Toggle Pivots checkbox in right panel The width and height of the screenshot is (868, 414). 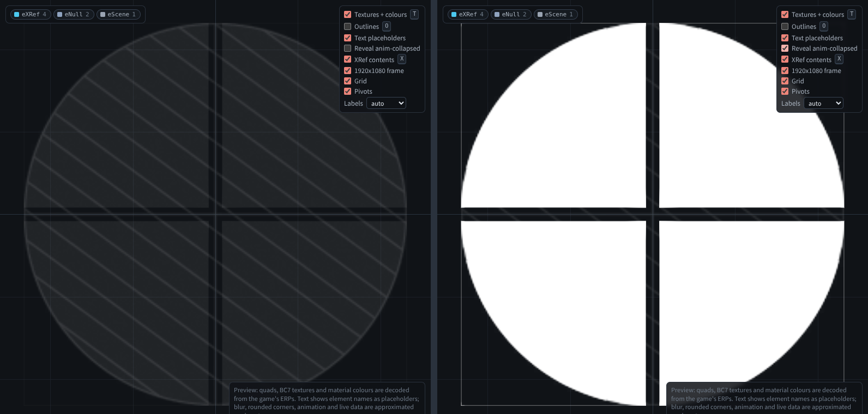tap(785, 92)
